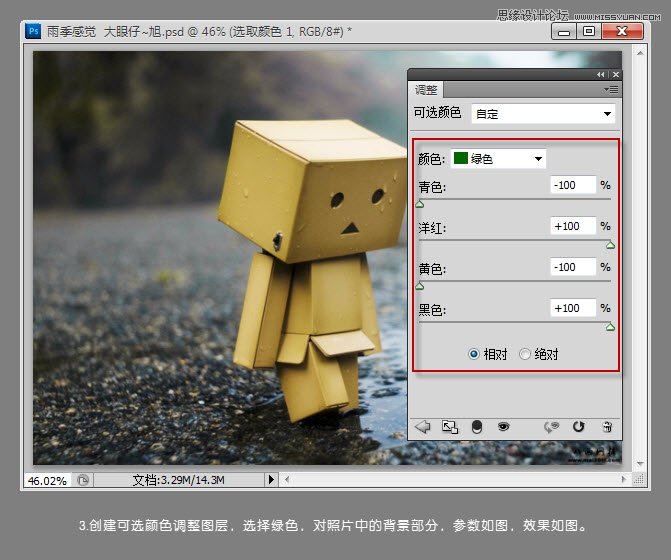Click vertical scrollbar down arrow
Image resolution: width=671 pixels, height=560 pixels.
pyautogui.click(x=640, y=463)
